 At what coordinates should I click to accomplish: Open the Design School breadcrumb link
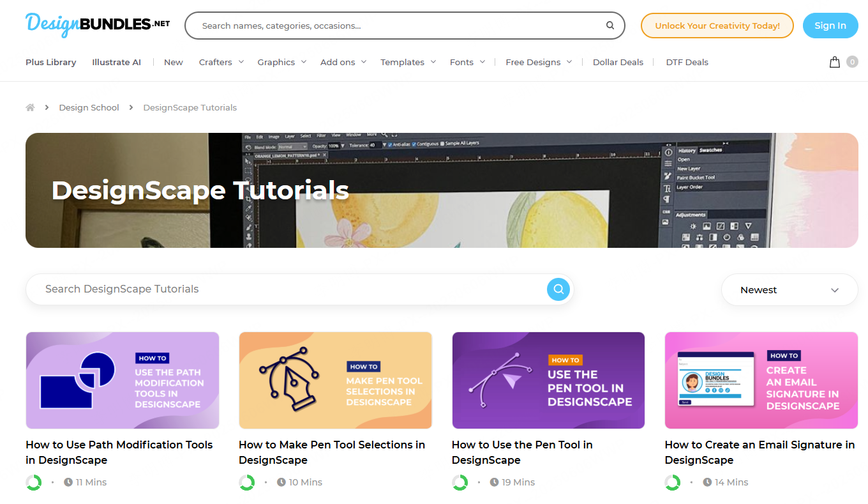[89, 107]
